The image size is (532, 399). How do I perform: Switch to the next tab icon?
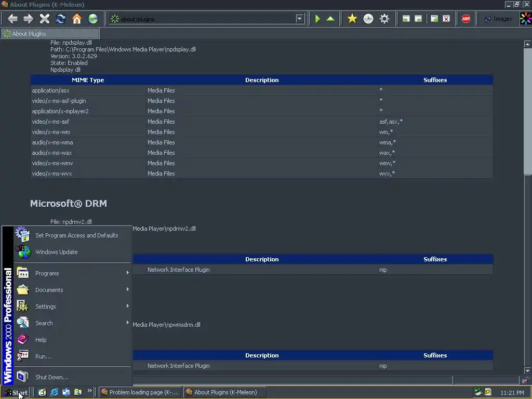coord(419,19)
